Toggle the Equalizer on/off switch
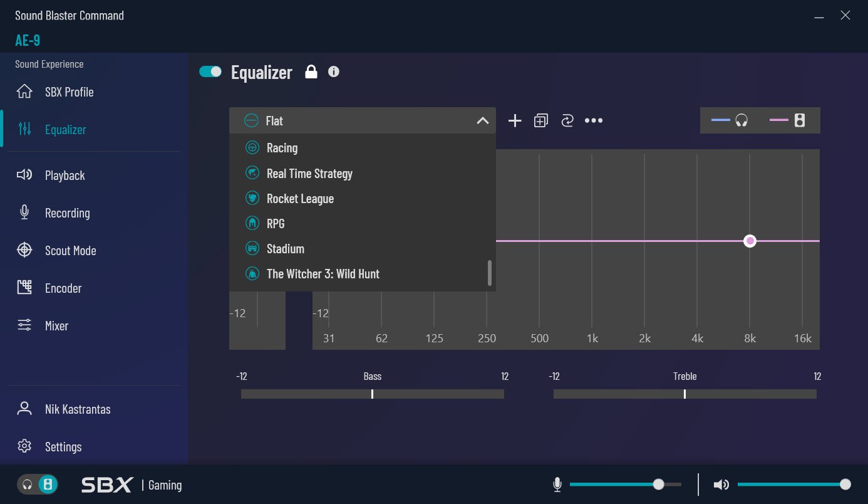The image size is (868, 504). pyautogui.click(x=210, y=71)
